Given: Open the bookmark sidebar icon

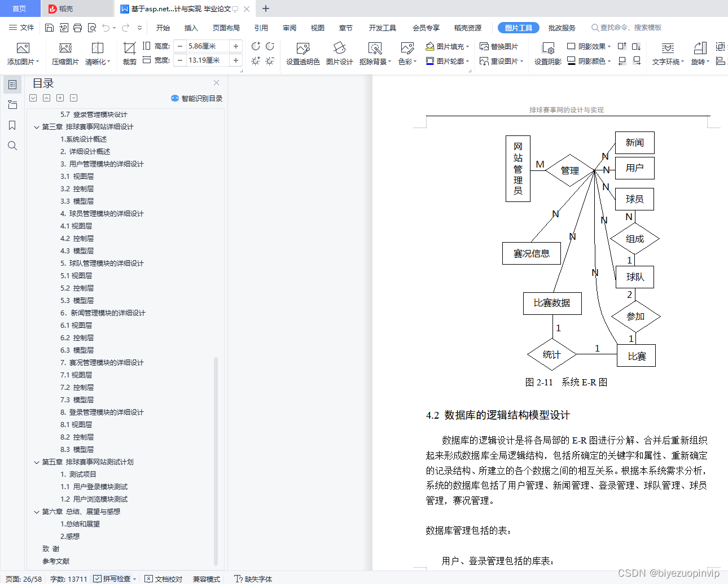Looking at the screenshot, I should (x=12, y=125).
